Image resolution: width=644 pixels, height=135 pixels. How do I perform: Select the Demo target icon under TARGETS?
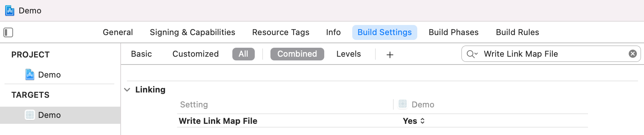point(30,115)
